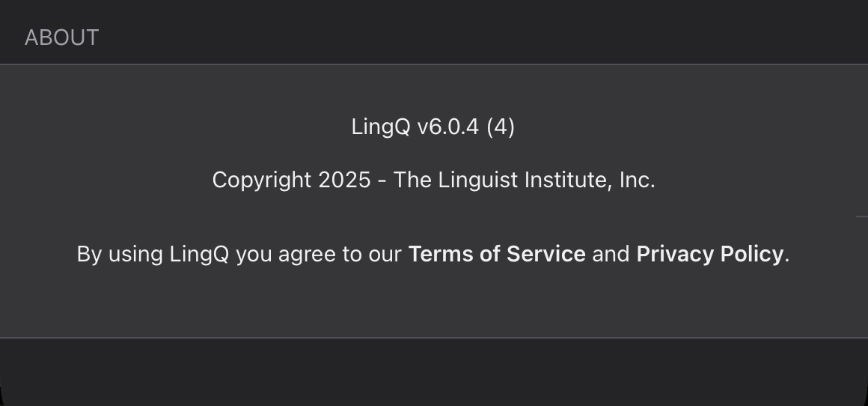Click the Copyright 2025 line
868x406 pixels.
point(433,180)
